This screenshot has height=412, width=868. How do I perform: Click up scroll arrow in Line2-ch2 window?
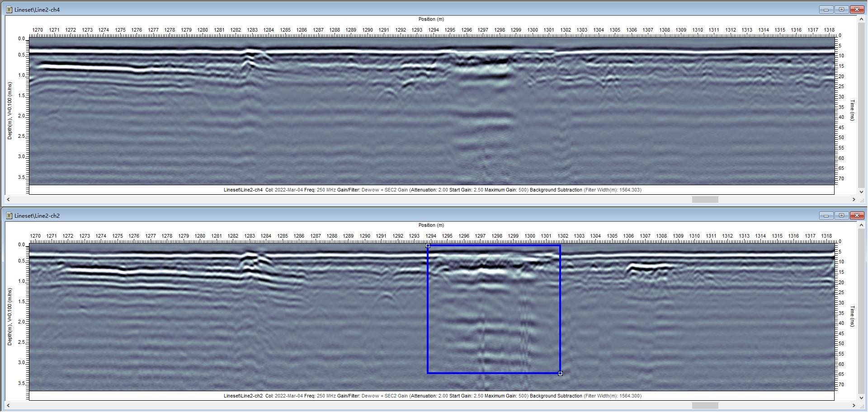point(861,225)
